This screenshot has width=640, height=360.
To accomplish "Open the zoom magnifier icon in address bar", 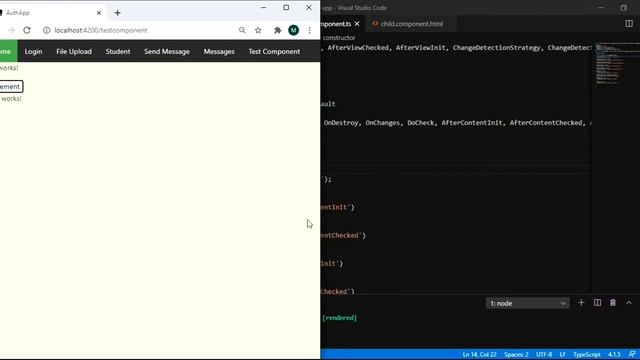I will click(x=242, y=30).
